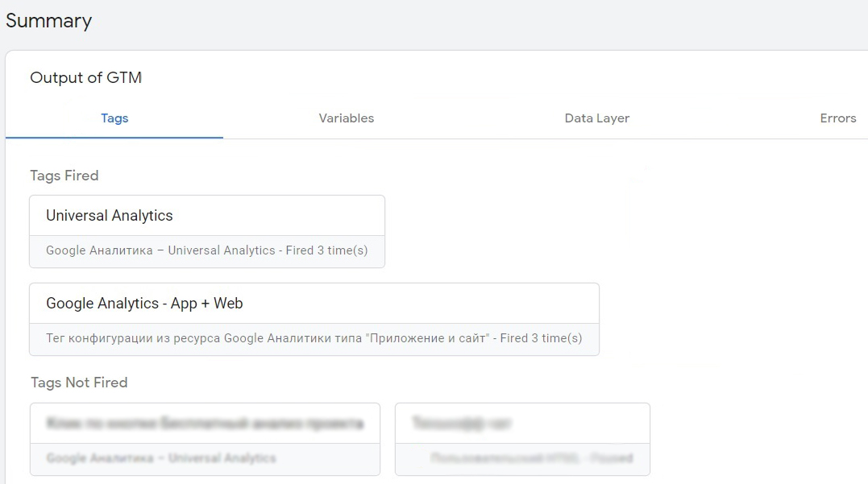Click the not-fired card's 'Google Аналитика' subtitle
This screenshot has width=868, height=484.
tap(161, 458)
